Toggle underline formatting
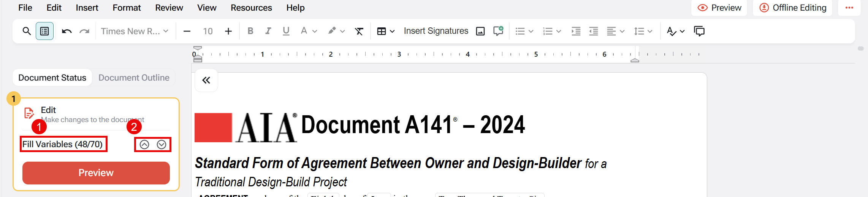The image size is (868, 197). tap(286, 31)
